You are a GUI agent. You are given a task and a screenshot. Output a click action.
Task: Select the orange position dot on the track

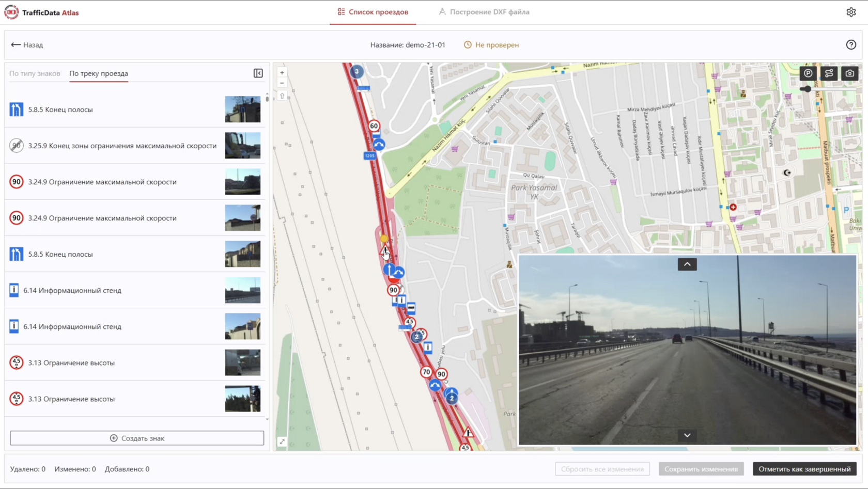pyautogui.click(x=384, y=239)
